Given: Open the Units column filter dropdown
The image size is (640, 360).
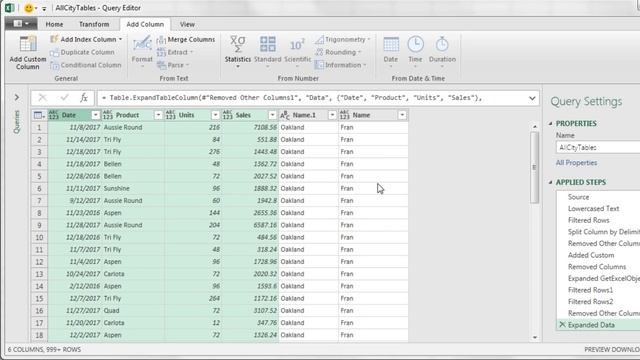Looking at the screenshot, I should point(215,115).
